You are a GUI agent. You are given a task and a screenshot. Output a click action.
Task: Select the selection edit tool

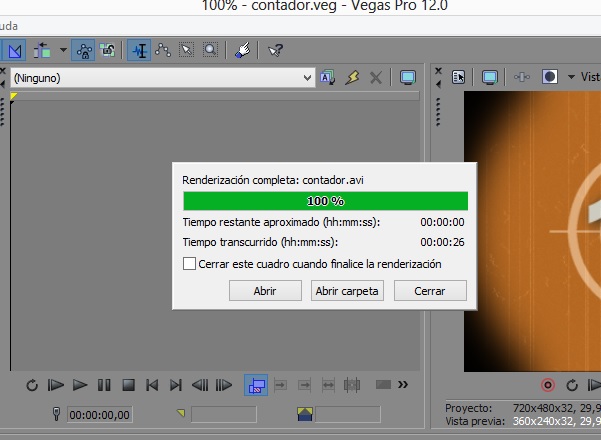pos(187,50)
